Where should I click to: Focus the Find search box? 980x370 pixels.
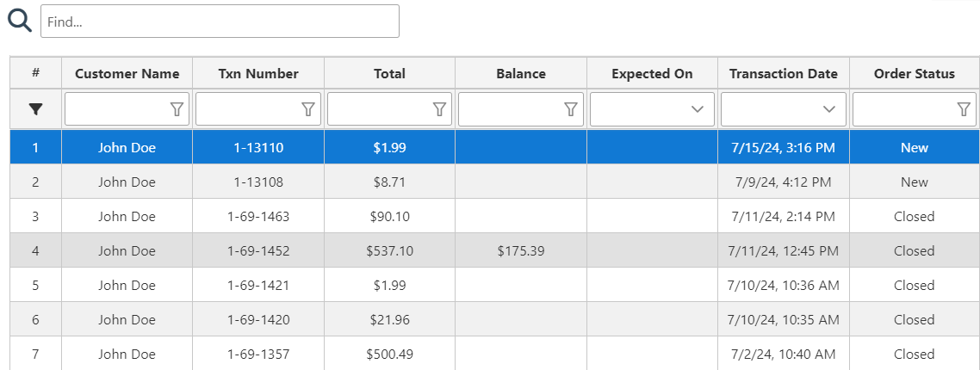[220, 22]
